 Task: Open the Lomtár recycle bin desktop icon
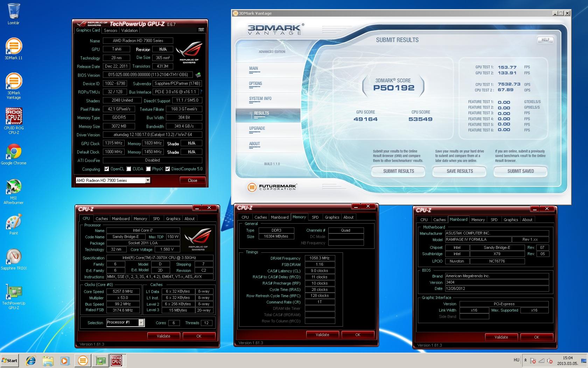click(x=13, y=14)
